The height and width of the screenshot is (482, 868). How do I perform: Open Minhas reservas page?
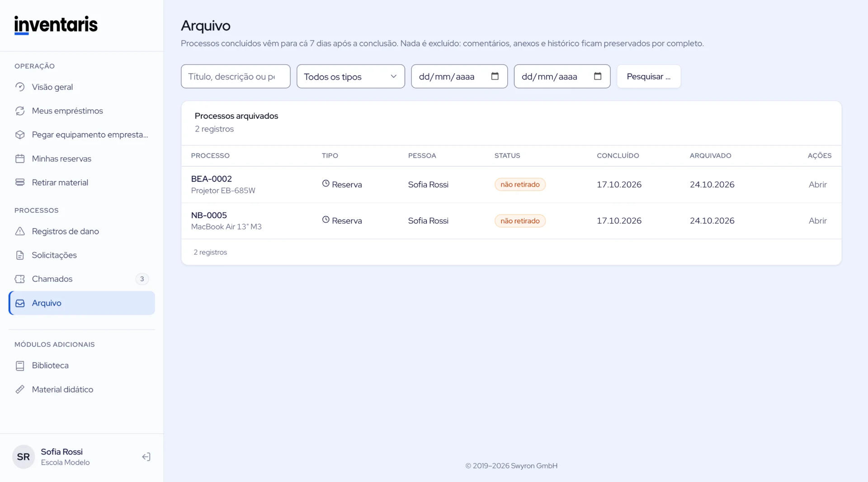click(82, 159)
